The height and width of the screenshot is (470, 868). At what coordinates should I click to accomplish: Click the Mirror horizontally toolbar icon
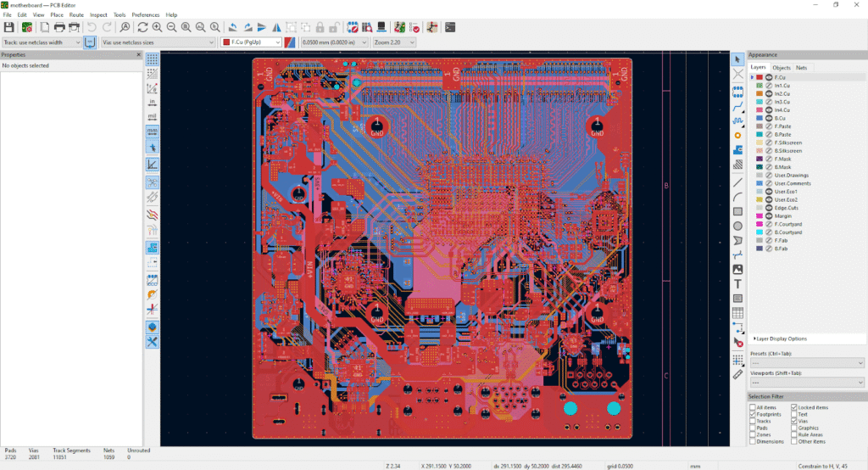pyautogui.click(x=275, y=27)
